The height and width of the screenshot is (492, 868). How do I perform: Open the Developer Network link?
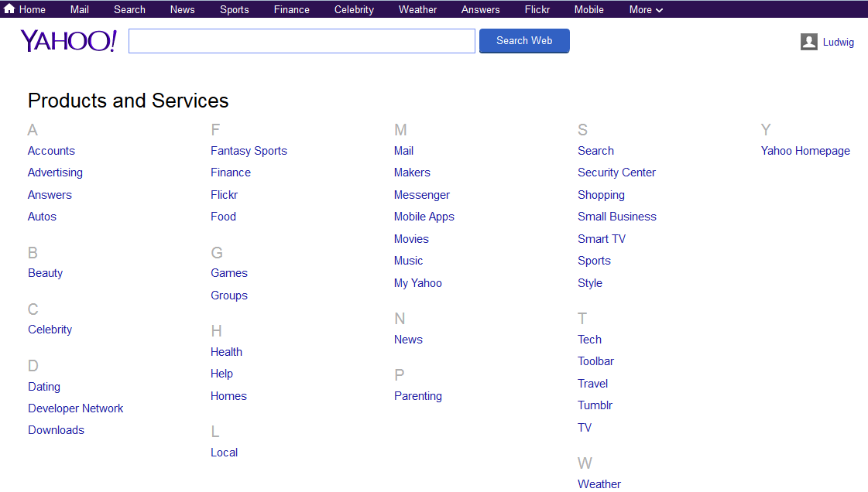76,408
